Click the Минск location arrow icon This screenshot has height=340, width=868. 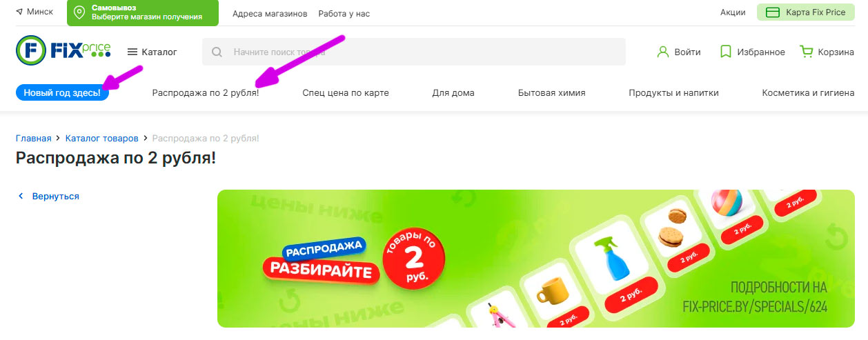pos(19,12)
